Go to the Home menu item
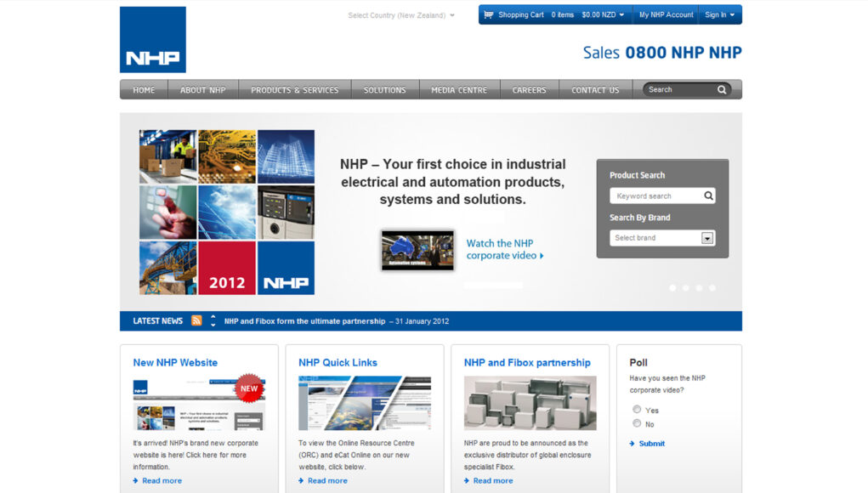Image resolution: width=868 pixels, height=493 pixels. pos(144,89)
